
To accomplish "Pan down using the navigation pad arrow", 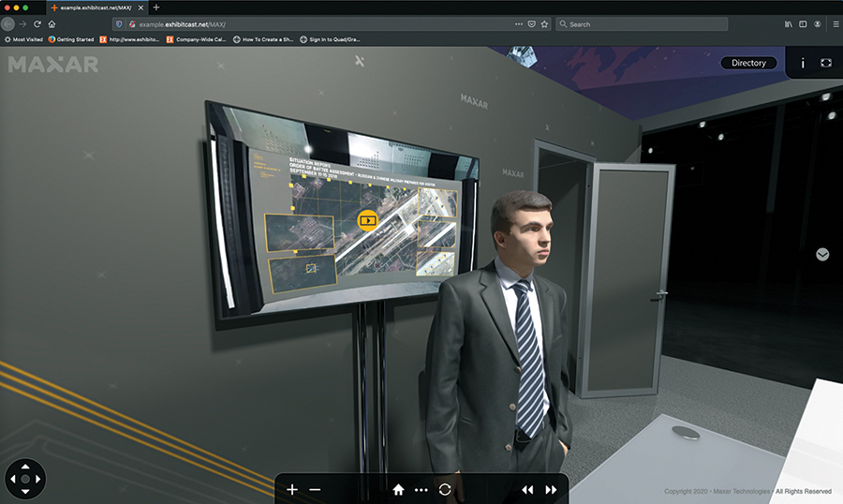I will coord(25,491).
